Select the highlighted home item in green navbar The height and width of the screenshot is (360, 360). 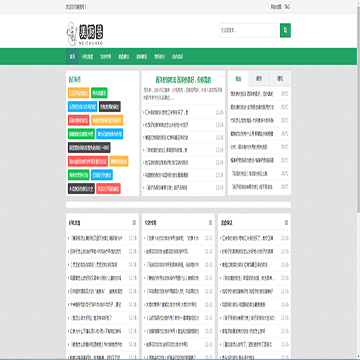(72, 56)
